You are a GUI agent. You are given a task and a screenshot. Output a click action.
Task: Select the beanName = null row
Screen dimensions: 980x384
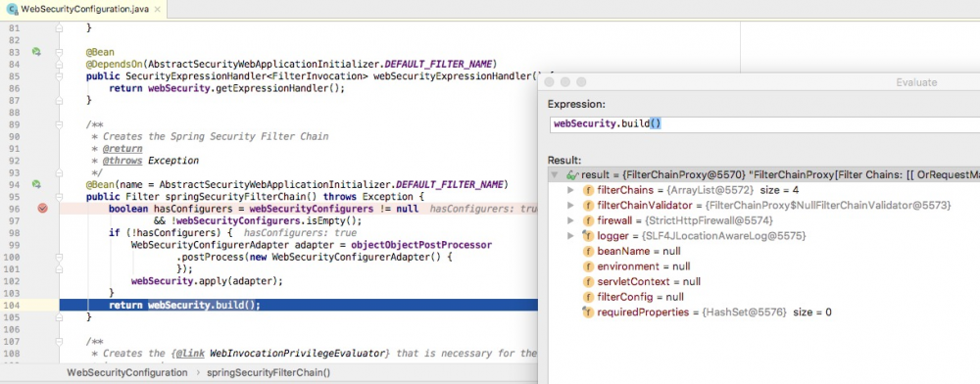pos(763,251)
